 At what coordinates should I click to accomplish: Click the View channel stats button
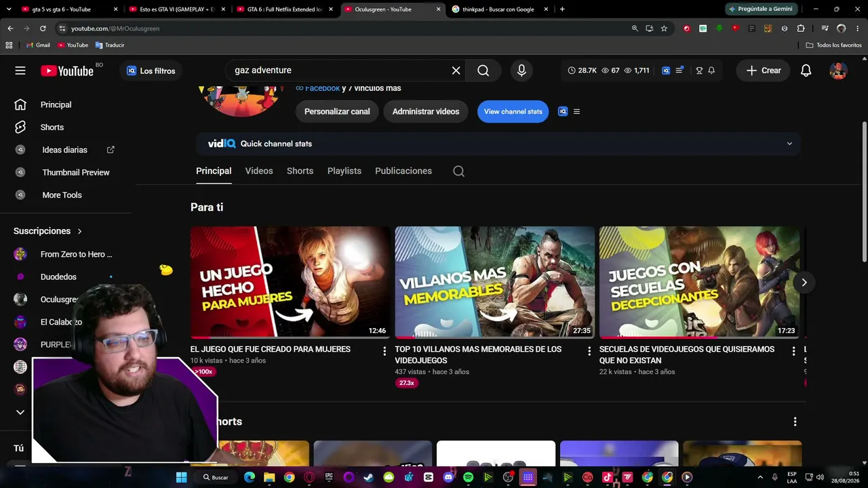(x=513, y=112)
